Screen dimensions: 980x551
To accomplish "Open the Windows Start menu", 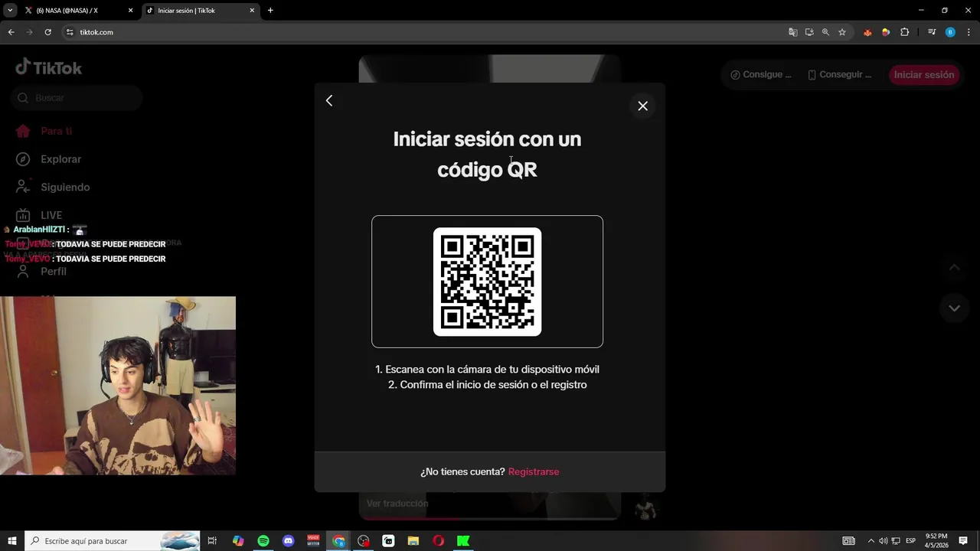I will [x=12, y=541].
